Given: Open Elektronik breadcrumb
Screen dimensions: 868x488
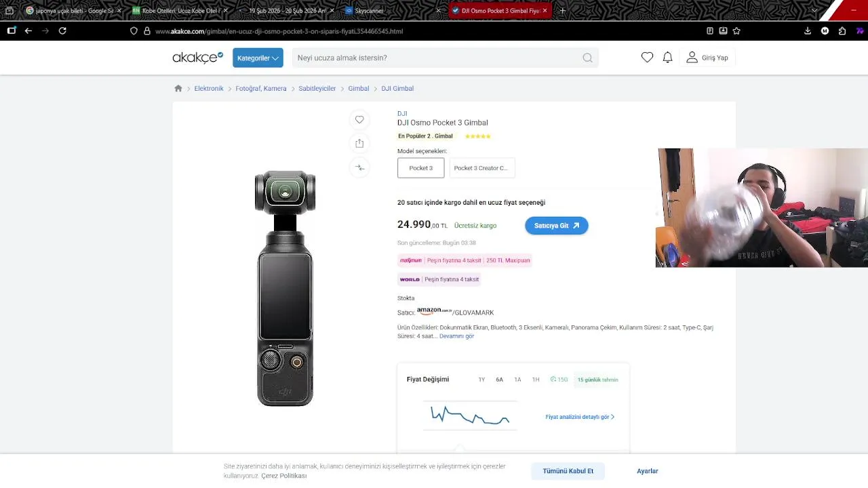Looking at the screenshot, I should [x=209, y=88].
